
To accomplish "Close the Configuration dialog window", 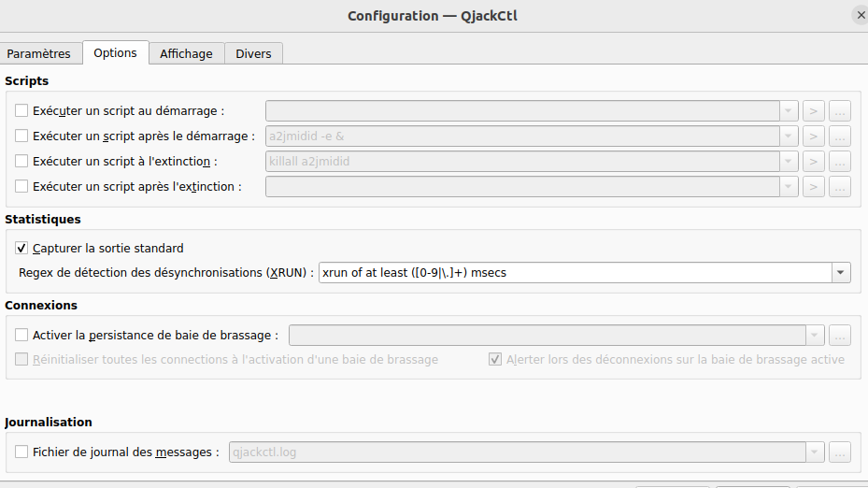I will click(x=859, y=15).
